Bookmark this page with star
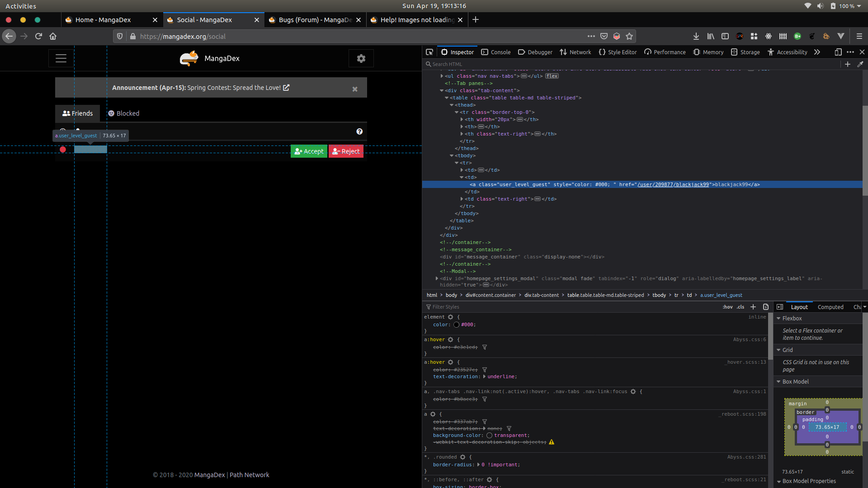This screenshot has width=868, height=488. point(629,36)
